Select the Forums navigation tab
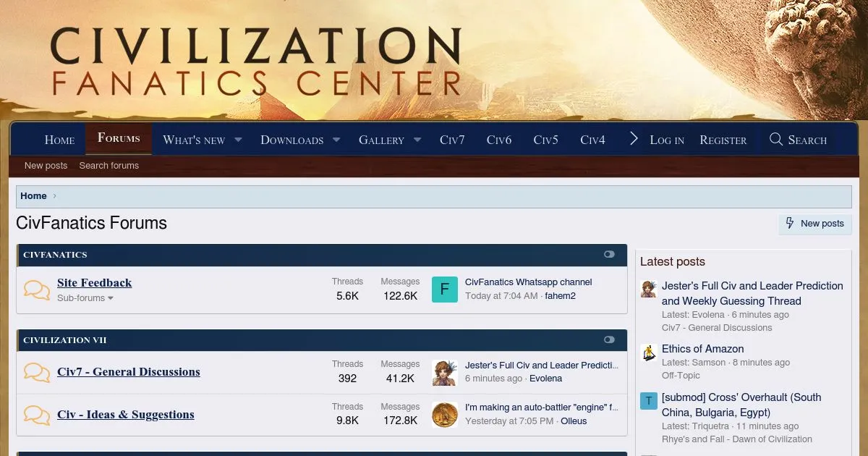The image size is (868, 456). pyautogui.click(x=119, y=138)
